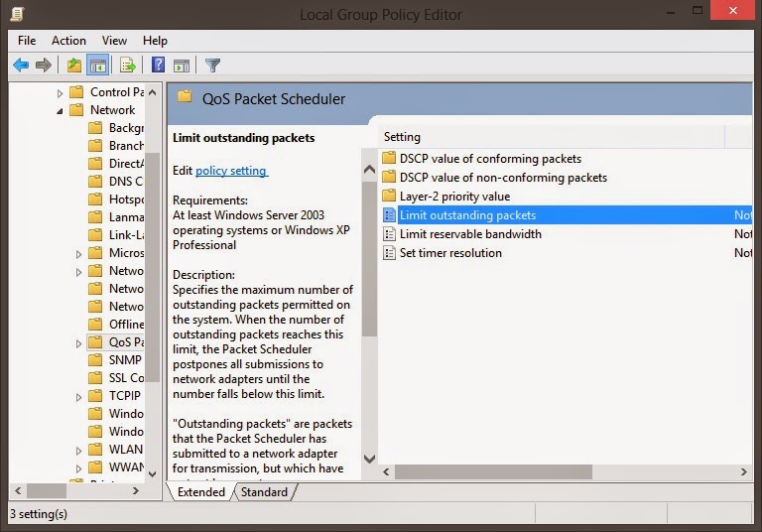Click the Up One Level folder icon
This screenshot has width=762, height=532.
[73, 65]
